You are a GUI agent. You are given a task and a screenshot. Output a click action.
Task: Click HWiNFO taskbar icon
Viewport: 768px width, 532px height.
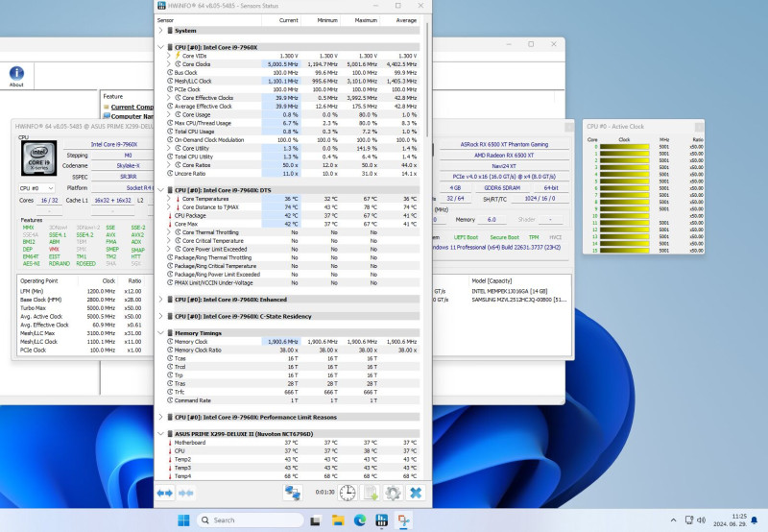381,520
